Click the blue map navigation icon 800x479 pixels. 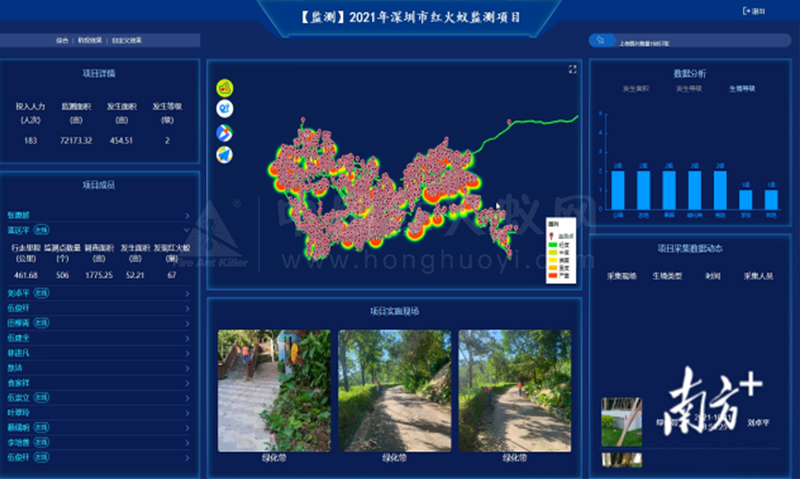coord(224,132)
